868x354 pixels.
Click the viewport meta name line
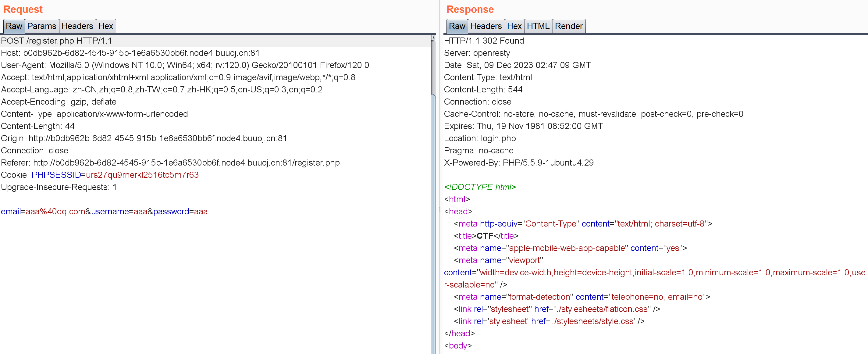498,260
